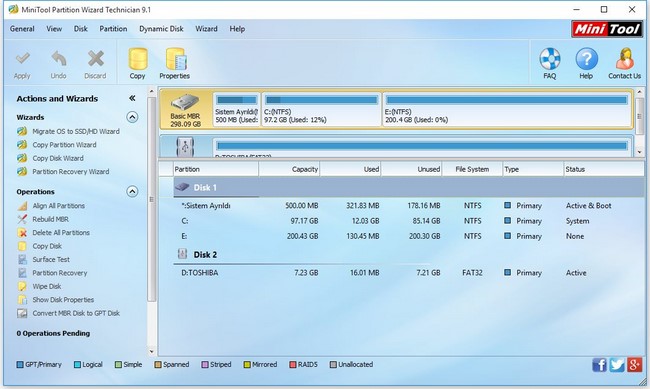Viewport: 650px width, 389px height.
Task: Open the Help question mark icon
Action: coord(586,63)
